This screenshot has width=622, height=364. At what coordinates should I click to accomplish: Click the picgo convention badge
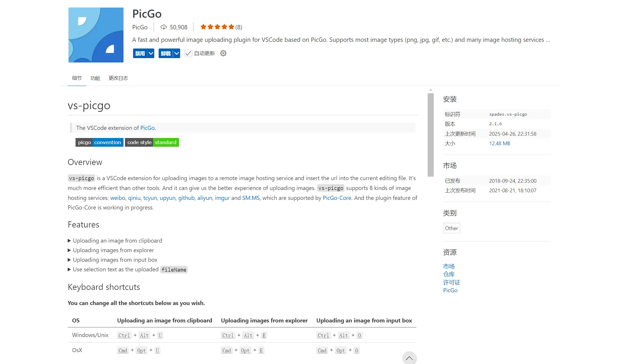point(99,142)
